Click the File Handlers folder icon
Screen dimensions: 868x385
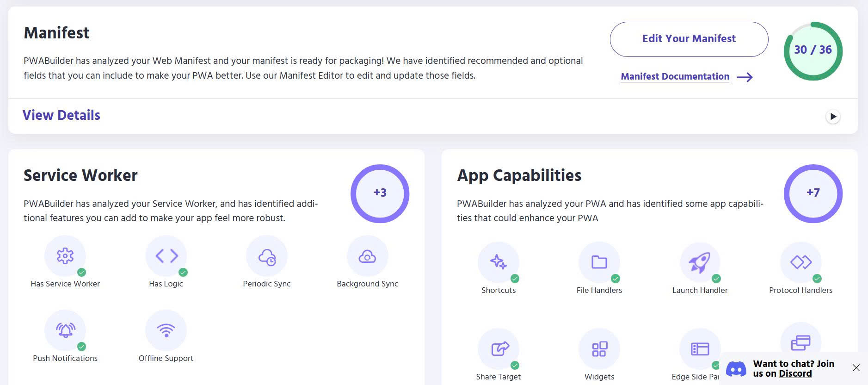tap(599, 262)
